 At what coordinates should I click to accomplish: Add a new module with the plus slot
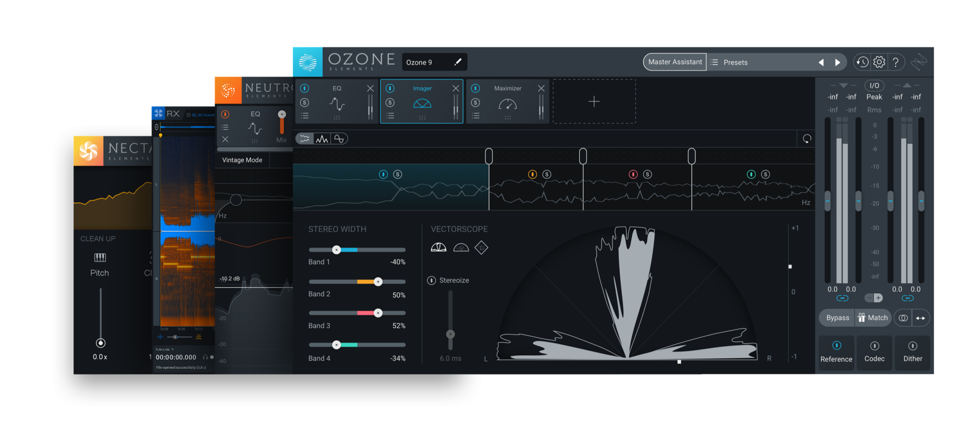point(594,102)
